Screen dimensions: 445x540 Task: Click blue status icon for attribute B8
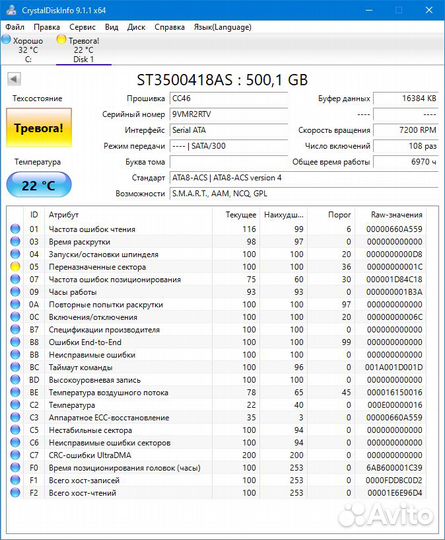(15, 342)
